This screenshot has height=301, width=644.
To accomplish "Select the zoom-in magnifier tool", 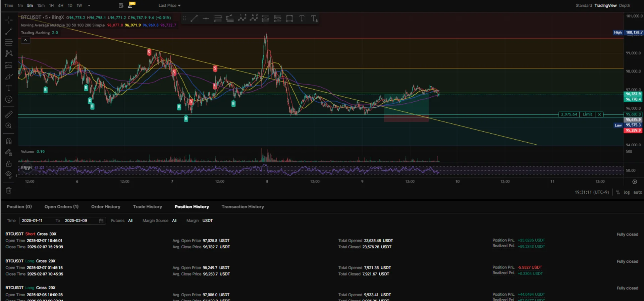I will [x=9, y=126].
